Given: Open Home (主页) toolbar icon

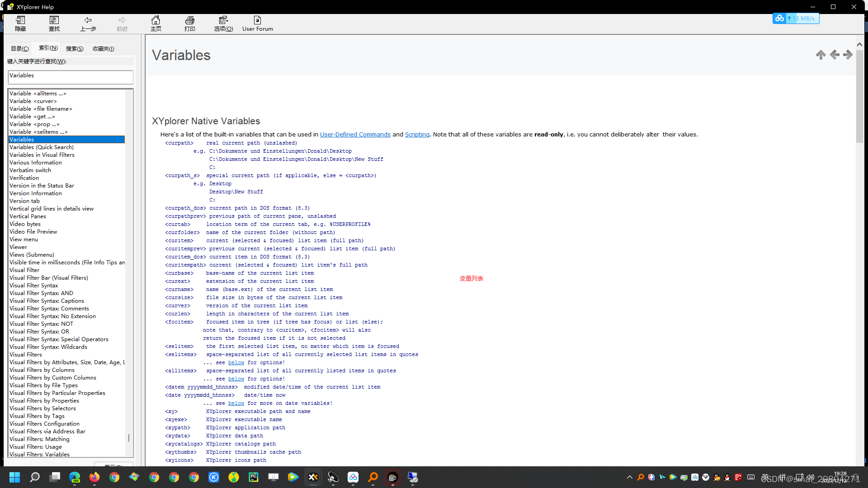Looking at the screenshot, I should pos(156,23).
